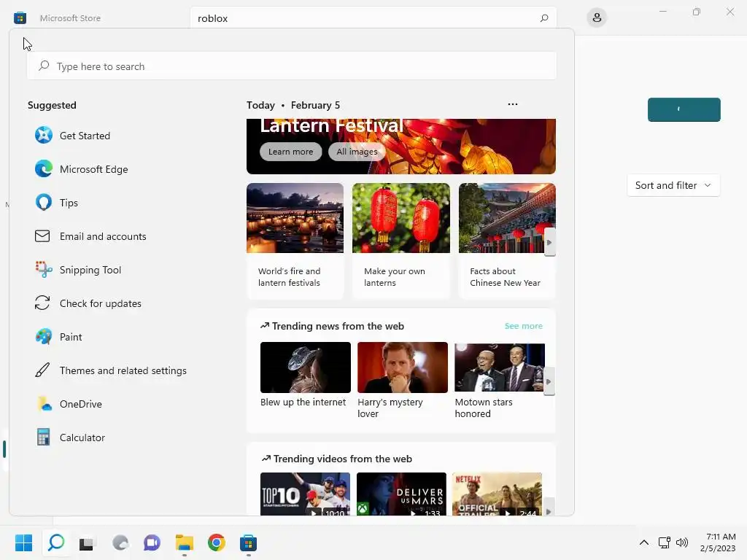Click trending news next arrow

pyautogui.click(x=549, y=381)
